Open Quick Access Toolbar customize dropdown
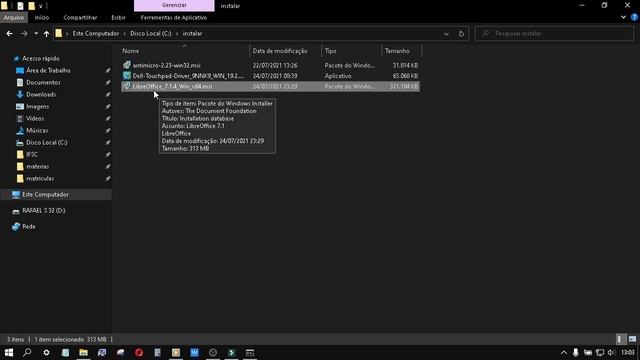This screenshot has height=360, width=640. point(40,6)
